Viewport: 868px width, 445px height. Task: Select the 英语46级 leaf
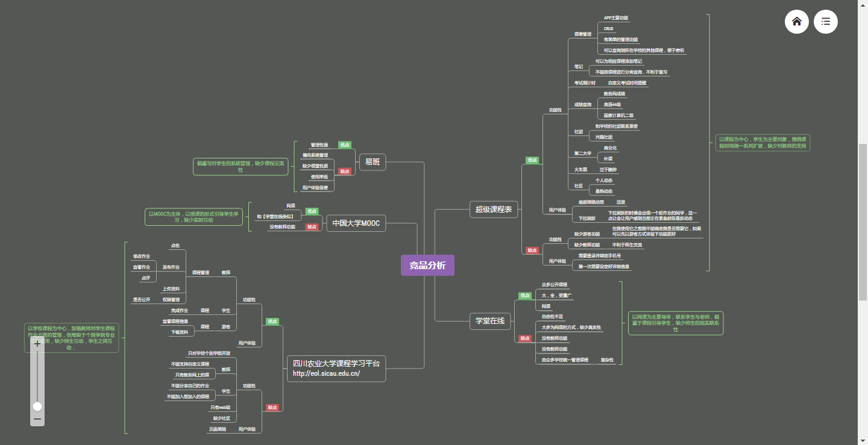(612, 104)
